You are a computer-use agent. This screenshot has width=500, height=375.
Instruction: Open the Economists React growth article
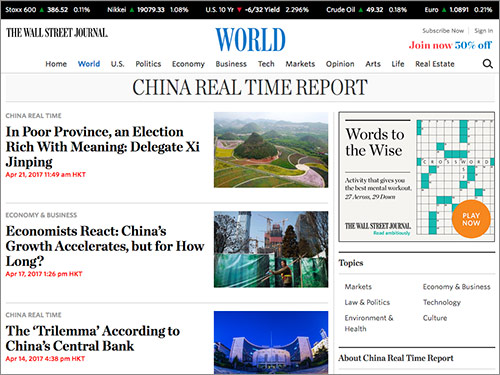click(x=105, y=246)
